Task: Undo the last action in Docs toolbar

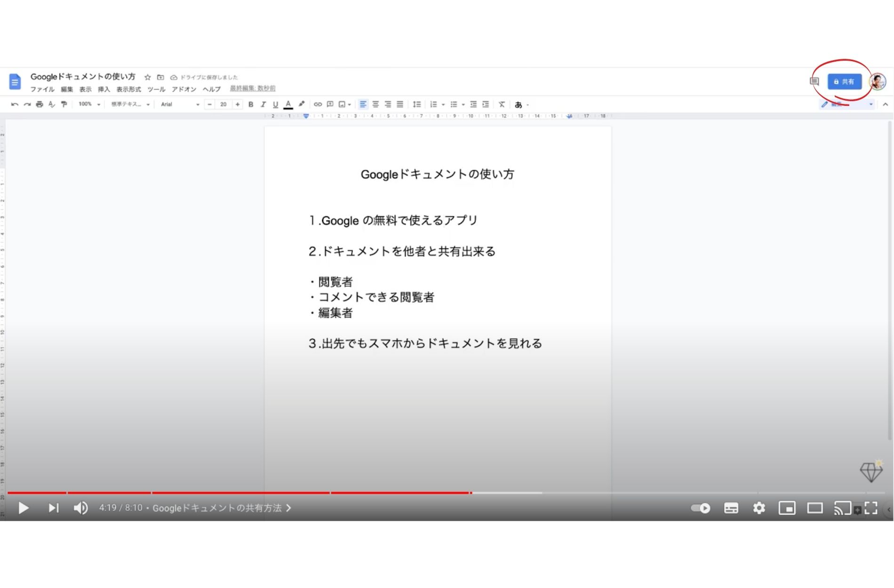Action: 15,104
